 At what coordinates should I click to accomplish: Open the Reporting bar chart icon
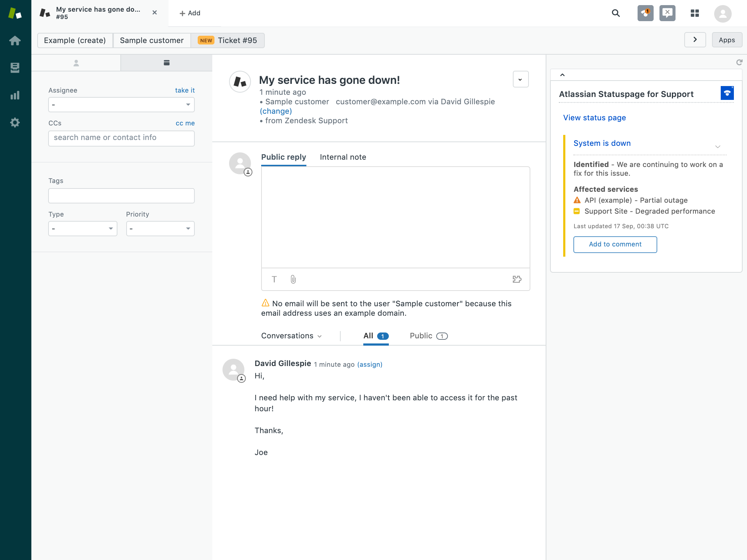point(15,95)
